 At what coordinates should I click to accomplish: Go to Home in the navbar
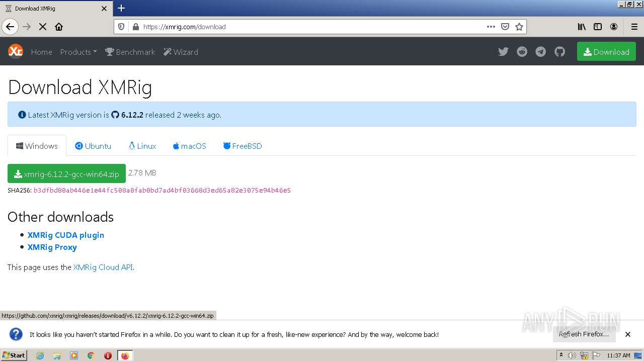pos(41,52)
